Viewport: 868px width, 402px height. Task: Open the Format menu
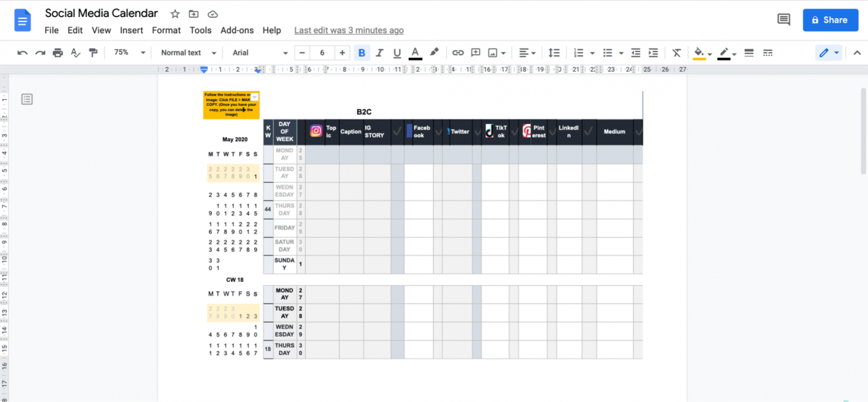[x=166, y=30]
